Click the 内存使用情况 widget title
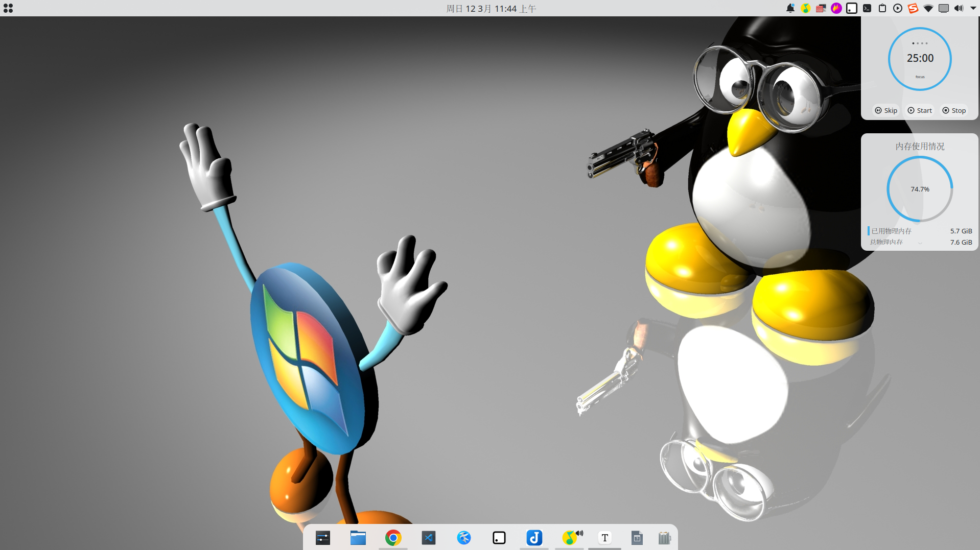This screenshot has height=550, width=980. pos(920,147)
